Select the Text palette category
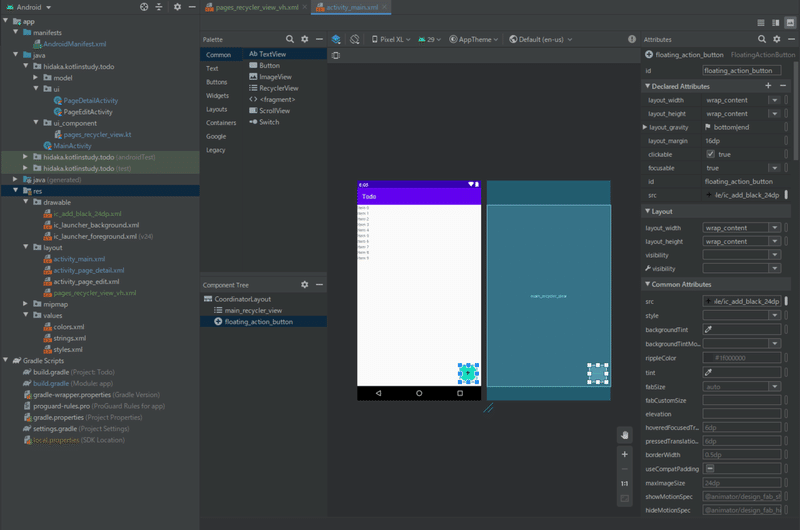This screenshot has width=800, height=530. [x=212, y=68]
